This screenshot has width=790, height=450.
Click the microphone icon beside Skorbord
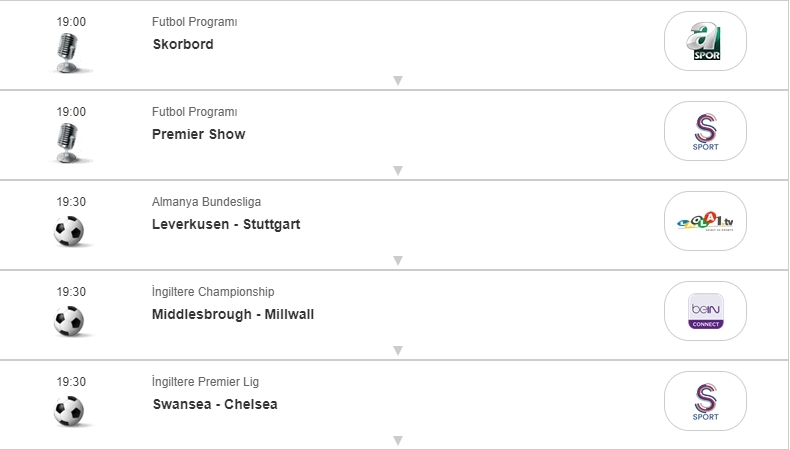(69, 52)
